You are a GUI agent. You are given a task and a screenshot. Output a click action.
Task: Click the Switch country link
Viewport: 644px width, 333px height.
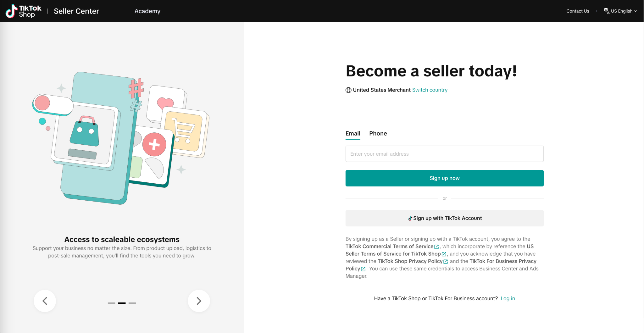pyautogui.click(x=430, y=90)
